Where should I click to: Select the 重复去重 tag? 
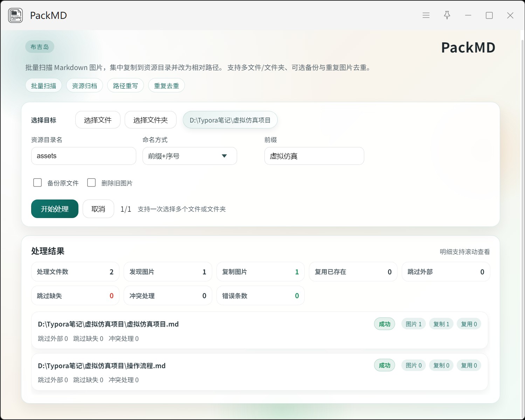(x=166, y=86)
